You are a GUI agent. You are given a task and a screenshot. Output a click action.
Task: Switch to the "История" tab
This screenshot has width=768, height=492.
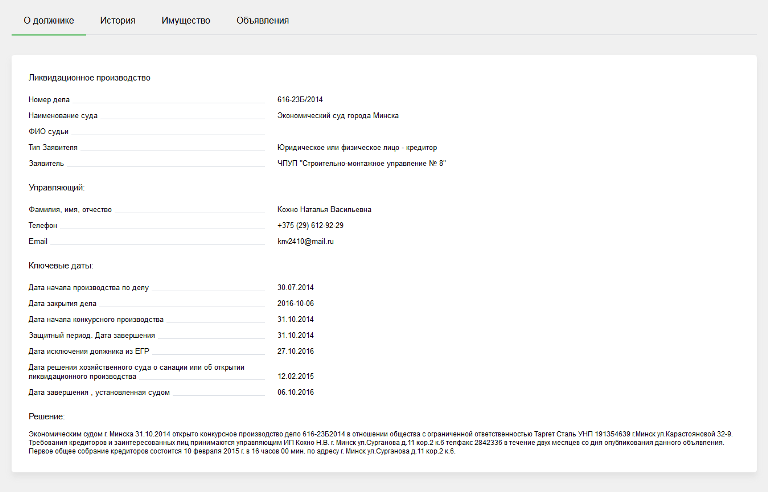(117, 20)
